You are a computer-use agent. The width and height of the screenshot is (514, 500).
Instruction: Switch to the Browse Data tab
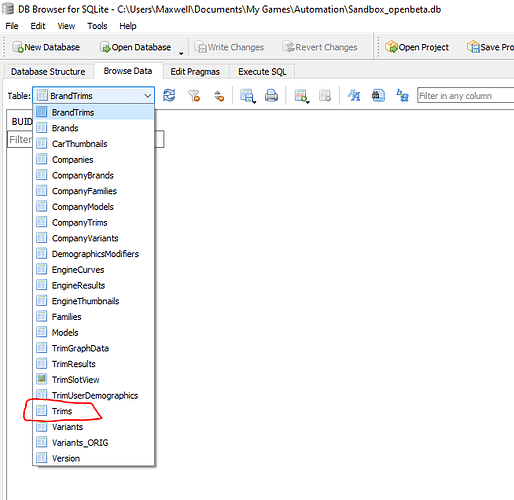pyautogui.click(x=128, y=71)
